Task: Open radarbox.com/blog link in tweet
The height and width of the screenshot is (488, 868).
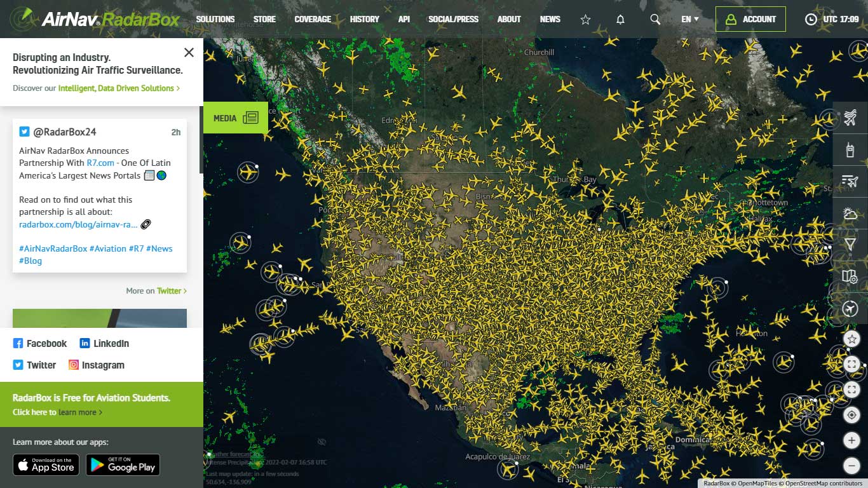Action: (x=78, y=224)
